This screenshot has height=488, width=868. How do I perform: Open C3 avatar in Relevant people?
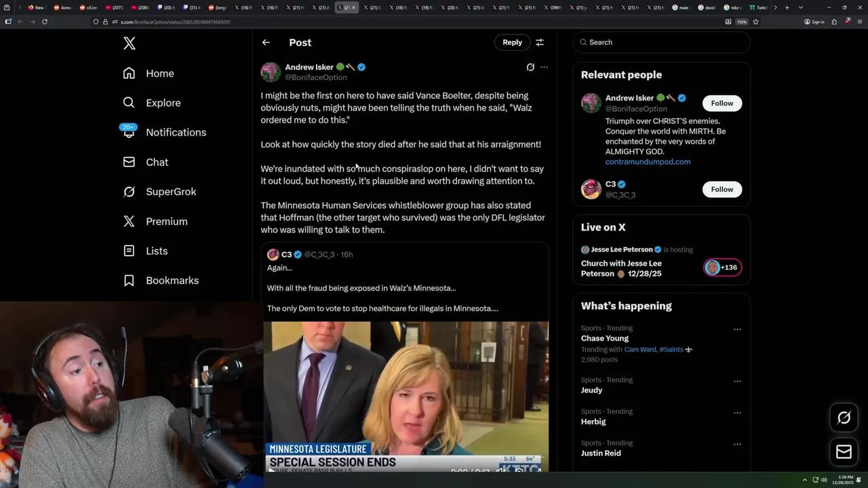(591, 189)
